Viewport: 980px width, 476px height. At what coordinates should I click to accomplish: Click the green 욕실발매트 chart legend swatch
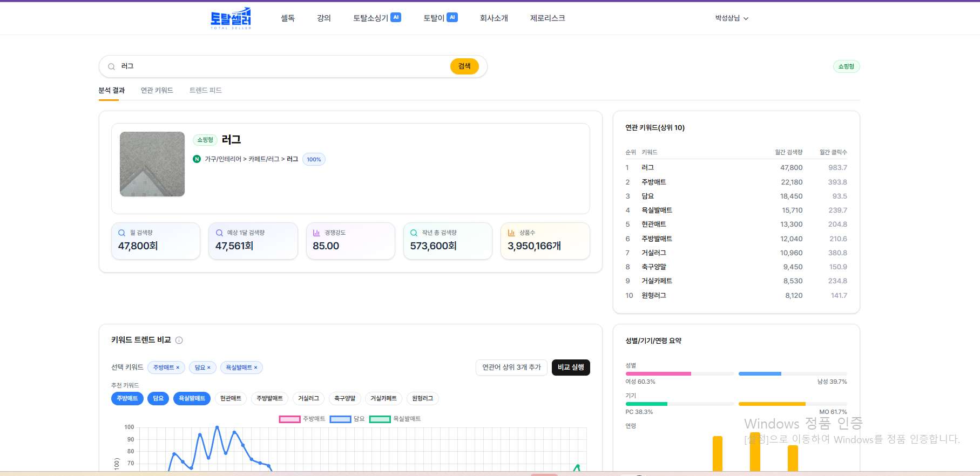[380, 419]
